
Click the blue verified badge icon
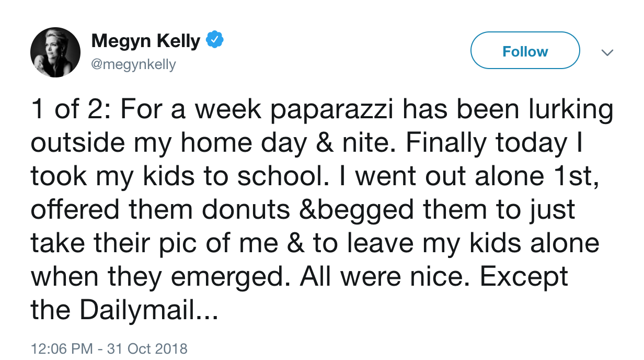[215, 40]
